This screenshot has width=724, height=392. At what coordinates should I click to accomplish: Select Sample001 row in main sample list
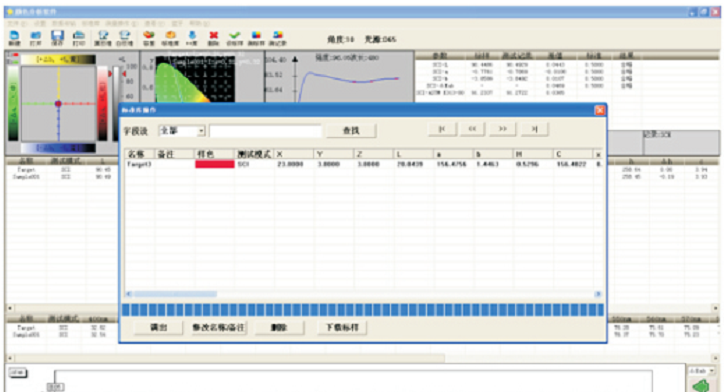61,177
